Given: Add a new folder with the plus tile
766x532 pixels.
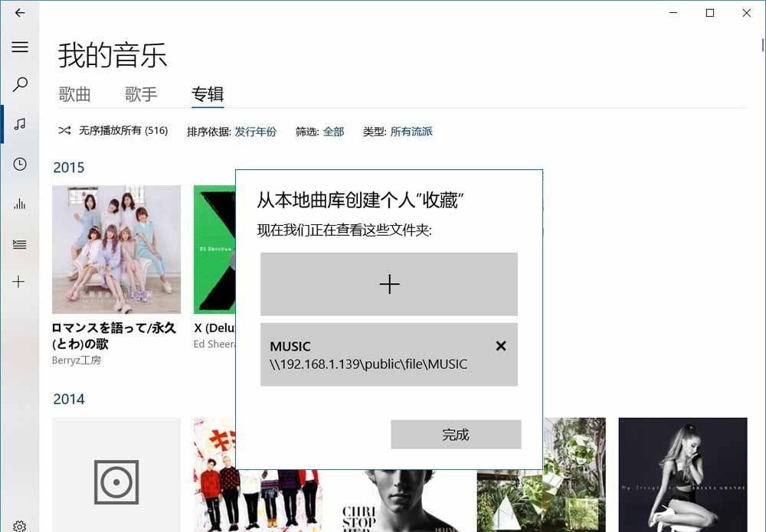Looking at the screenshot, I should tap(389, 284).
